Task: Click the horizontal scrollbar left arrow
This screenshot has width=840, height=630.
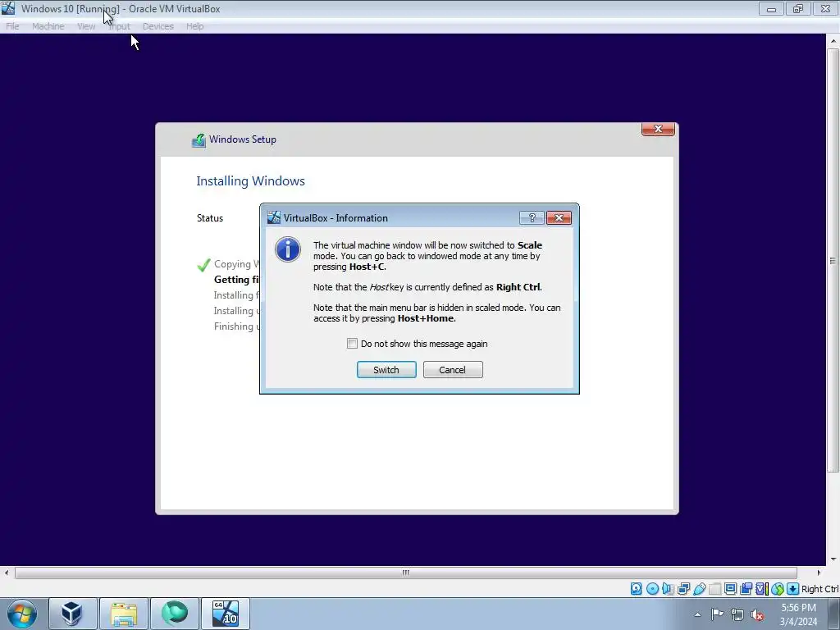Action: click(7, 573)
